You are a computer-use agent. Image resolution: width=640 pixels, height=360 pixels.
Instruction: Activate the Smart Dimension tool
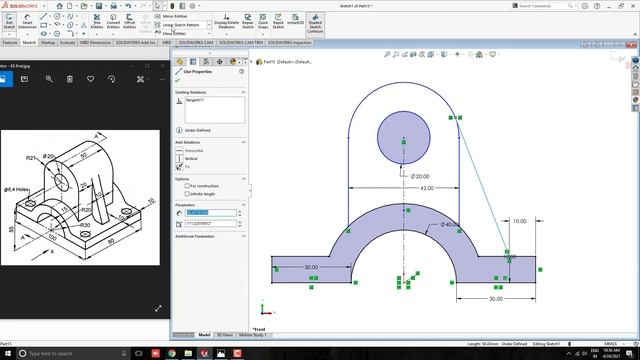coord(27,21)
